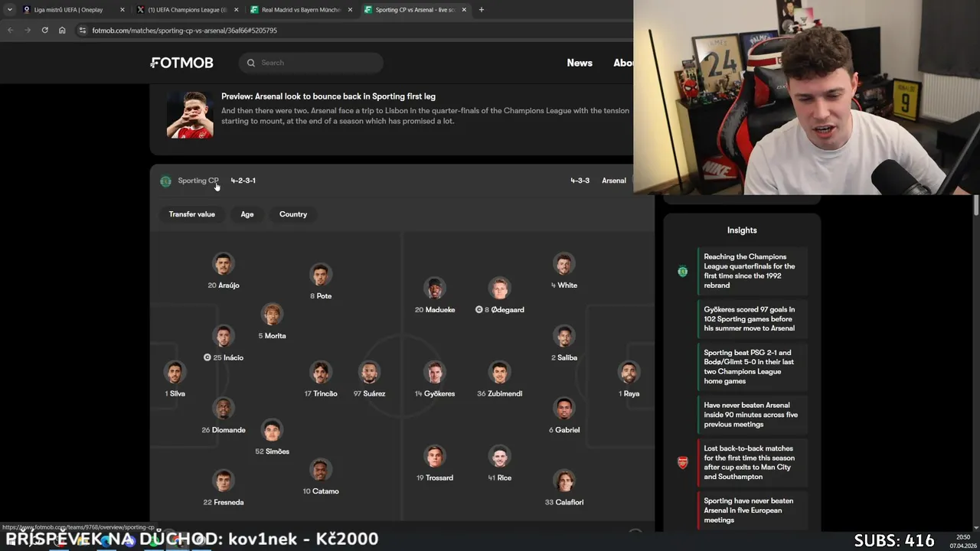Click the browser back arrow

pos(10,31)
